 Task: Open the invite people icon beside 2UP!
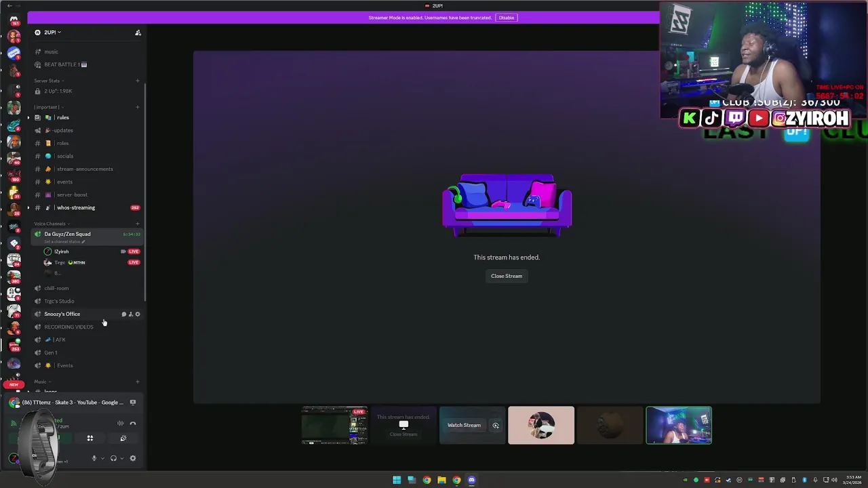coord(138,33)
